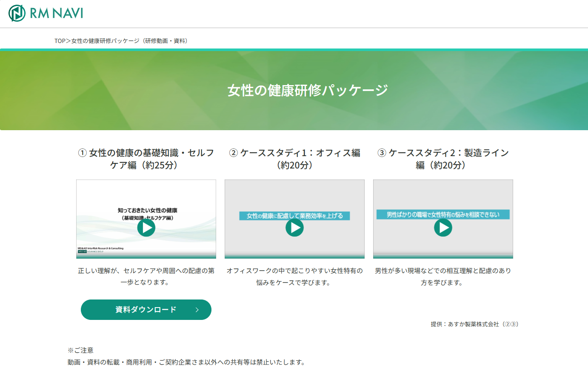Click the heading ③ ケーススタディ2：製造ライン編
588x385 pixels.
443,159
